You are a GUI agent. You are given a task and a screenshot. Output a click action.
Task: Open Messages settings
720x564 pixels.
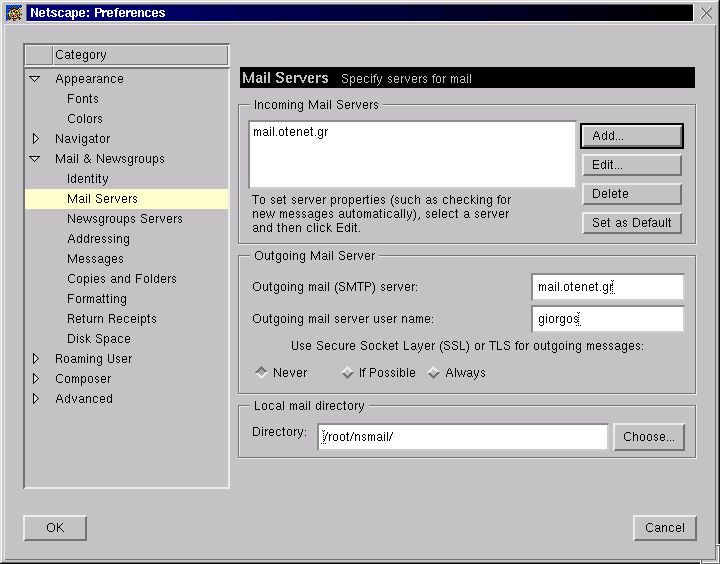96,259
